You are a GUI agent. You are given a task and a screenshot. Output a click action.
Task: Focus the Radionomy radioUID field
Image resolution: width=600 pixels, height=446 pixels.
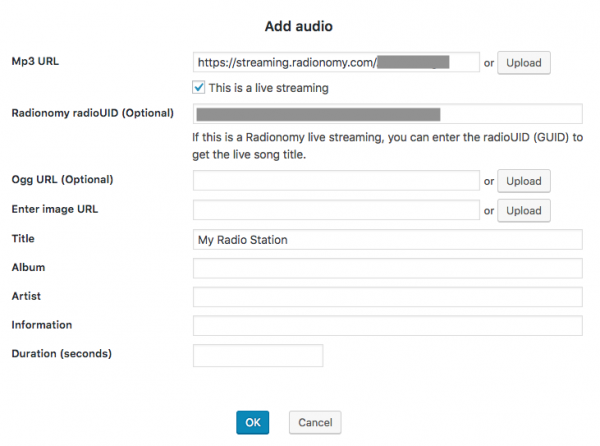pos(387,114)
